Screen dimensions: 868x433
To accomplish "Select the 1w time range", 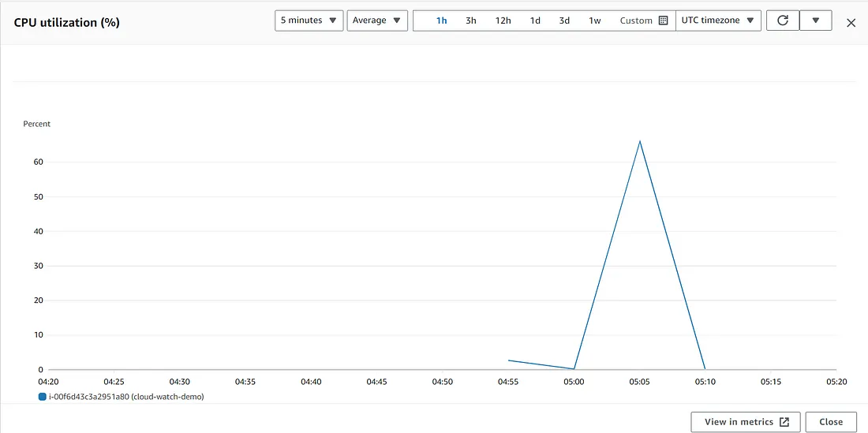I will (x=594, y=21).
